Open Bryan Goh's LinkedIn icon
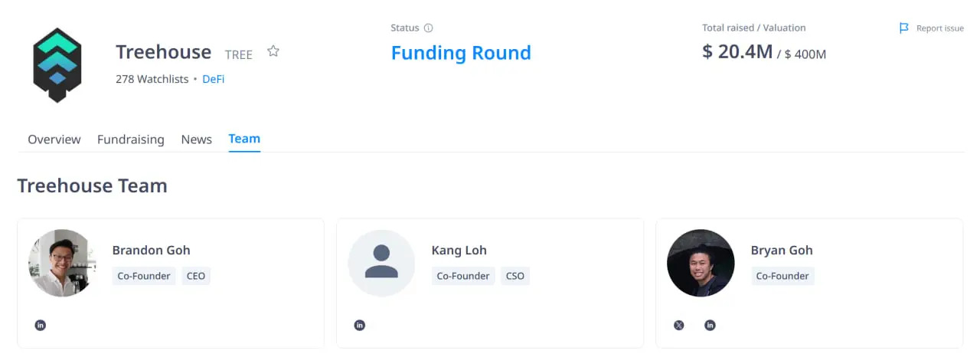Image resolution: width=980 pixels, height=364 pixels. [710, 325]
